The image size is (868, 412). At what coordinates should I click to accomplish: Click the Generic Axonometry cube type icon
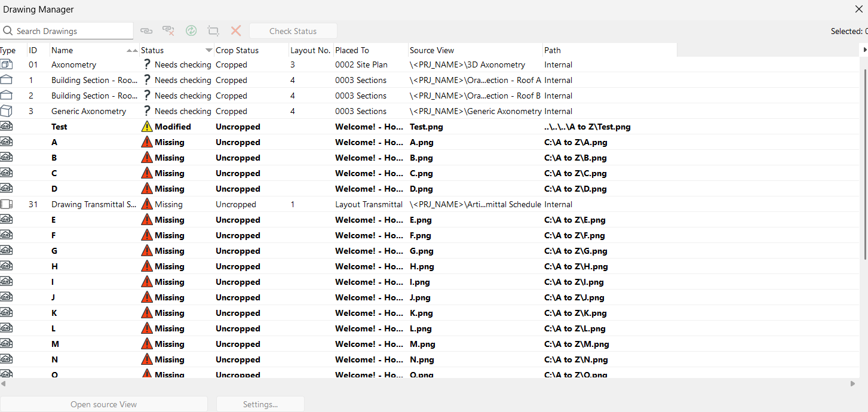(6, 111)
